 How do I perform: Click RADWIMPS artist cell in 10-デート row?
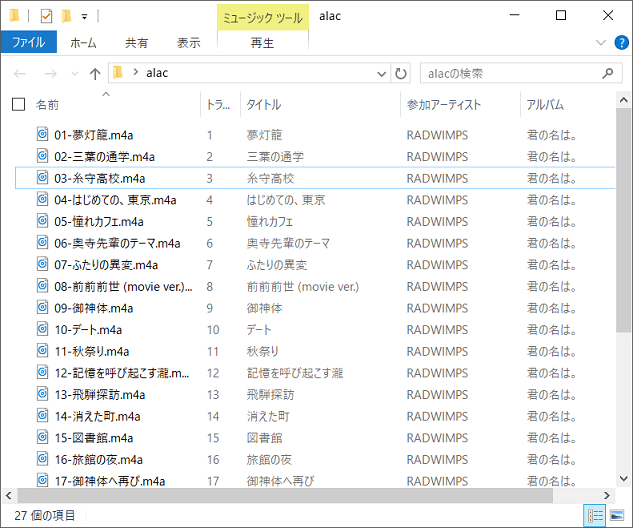[437, 330]
